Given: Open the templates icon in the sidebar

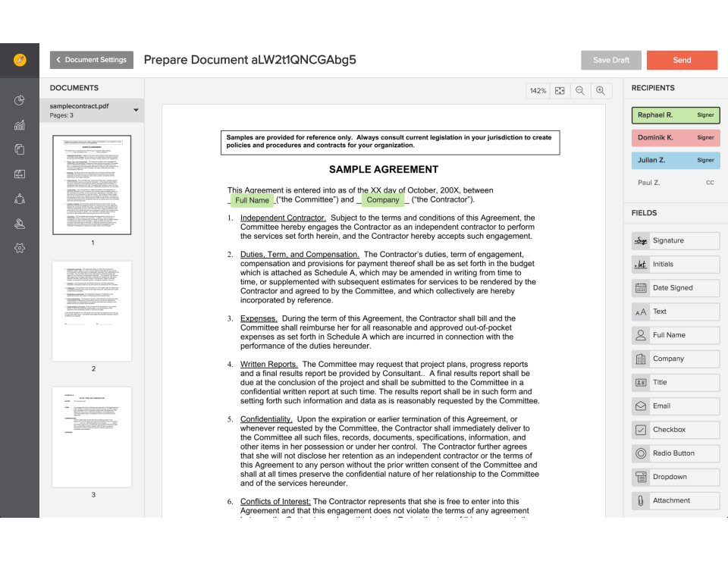Looking at the screenshot, I should coord(20,174).
